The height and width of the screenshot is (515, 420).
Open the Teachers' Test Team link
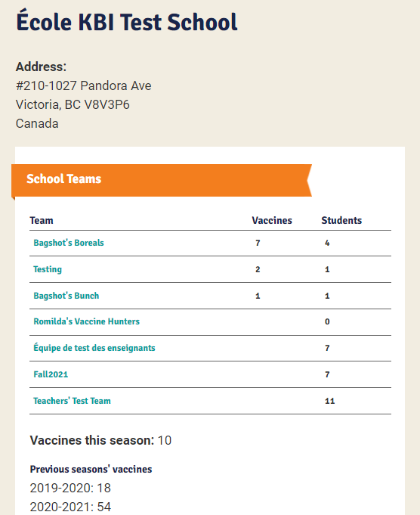pos(72,401)
